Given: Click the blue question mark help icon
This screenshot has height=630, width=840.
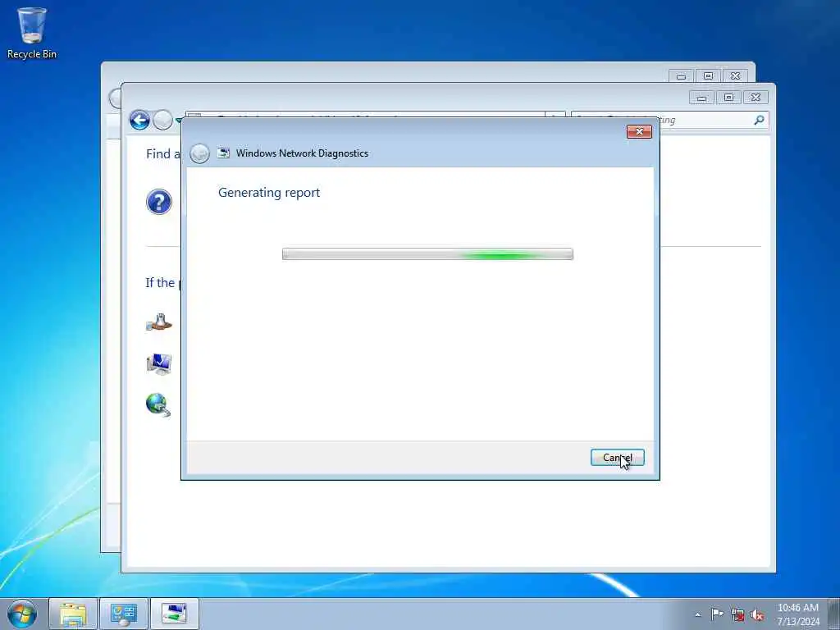Looking at the screenshot, I should [x=159, y=202].
